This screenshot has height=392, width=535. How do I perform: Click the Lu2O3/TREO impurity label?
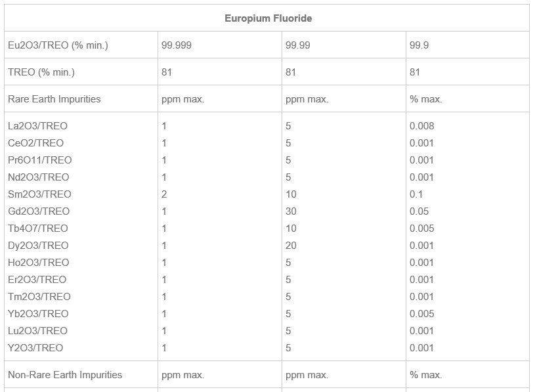(x=37, y=331)
